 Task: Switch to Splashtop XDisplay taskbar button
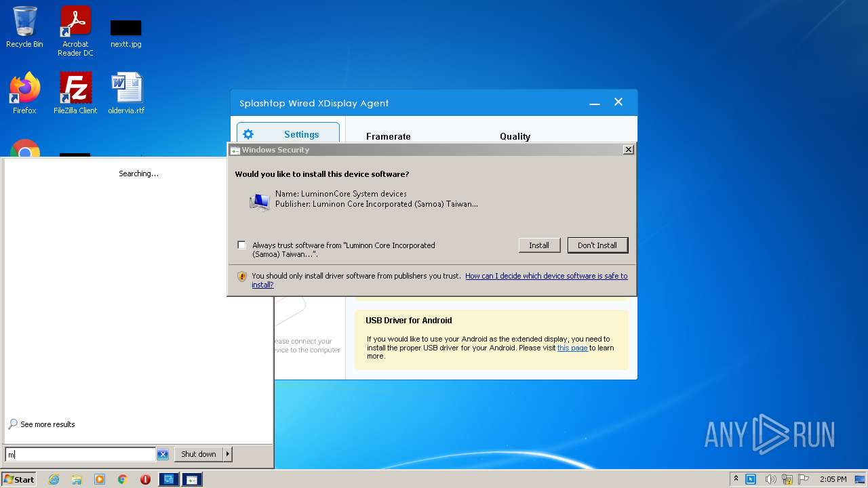click(x=168, y=479)
